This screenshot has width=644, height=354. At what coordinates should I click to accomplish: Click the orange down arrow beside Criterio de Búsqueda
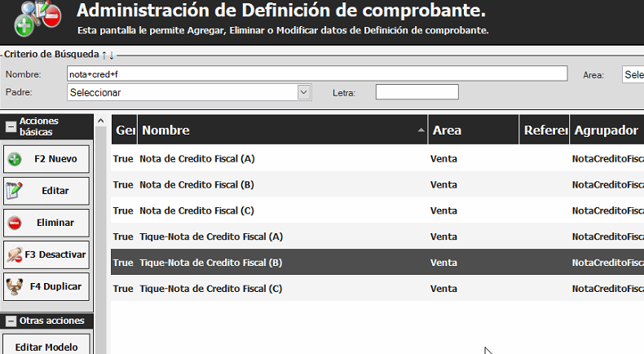(112, 55)
